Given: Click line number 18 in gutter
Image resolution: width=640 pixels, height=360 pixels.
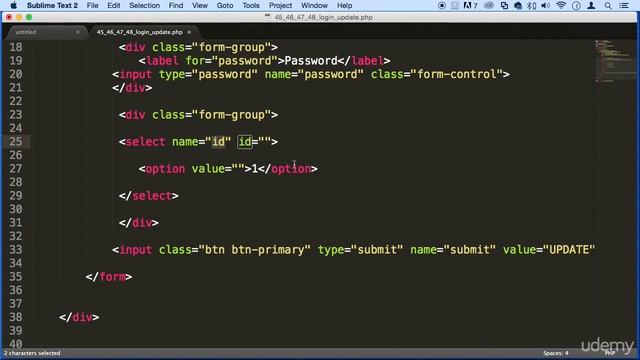Looking at the screenshot, I should click(16, 47).
